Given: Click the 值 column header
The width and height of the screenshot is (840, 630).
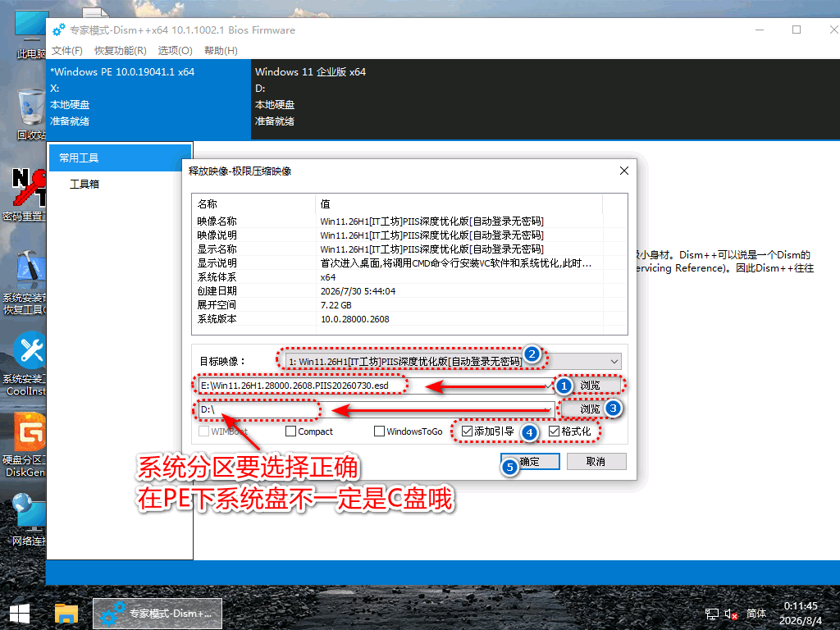Looking at the screenshot, I should pyautogui.click(x=459, y=204).
